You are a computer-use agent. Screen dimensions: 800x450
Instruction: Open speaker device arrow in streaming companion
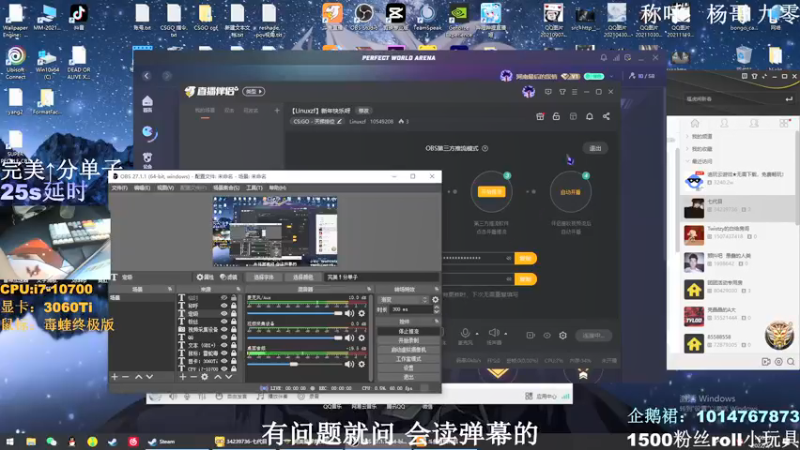[506, 334]
